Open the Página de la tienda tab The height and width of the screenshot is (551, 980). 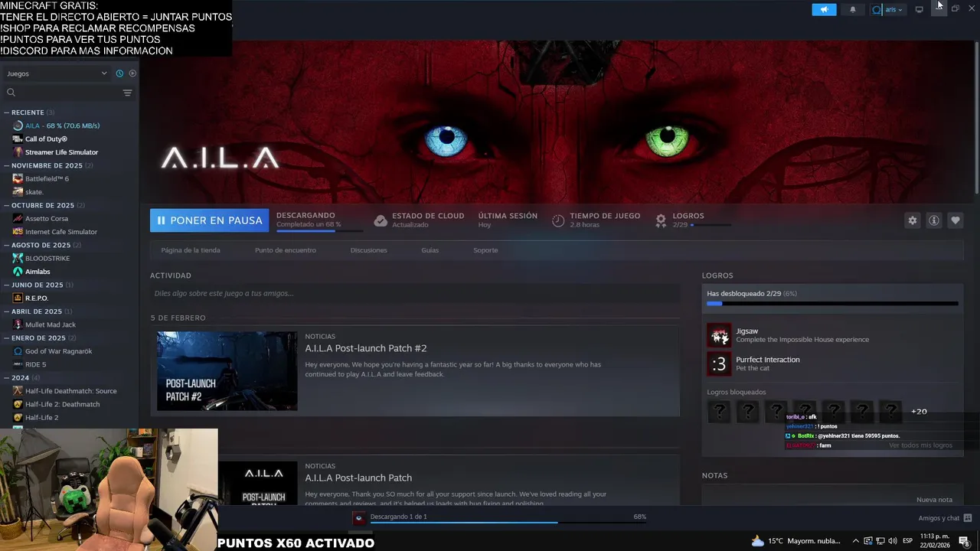191,250
